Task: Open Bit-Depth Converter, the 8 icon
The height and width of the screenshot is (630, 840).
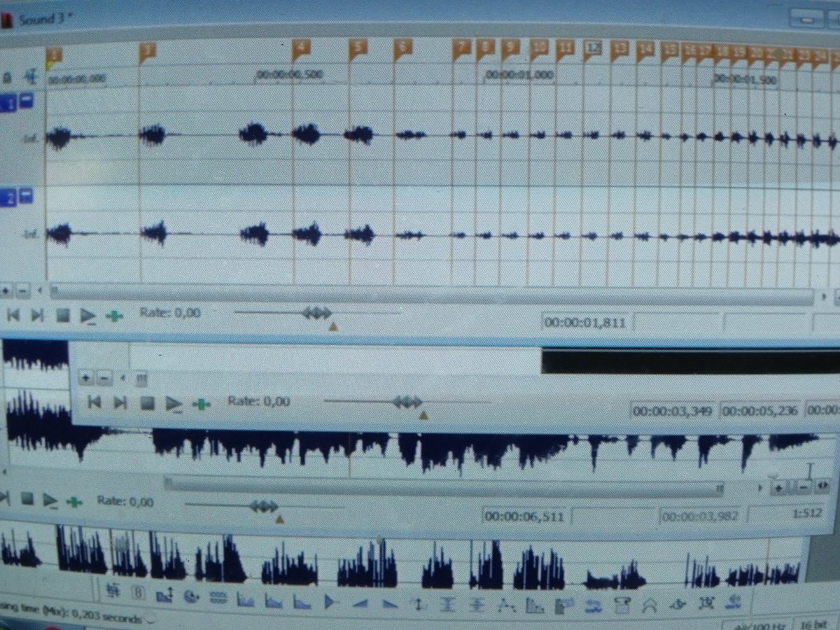Action: (139, 594)
